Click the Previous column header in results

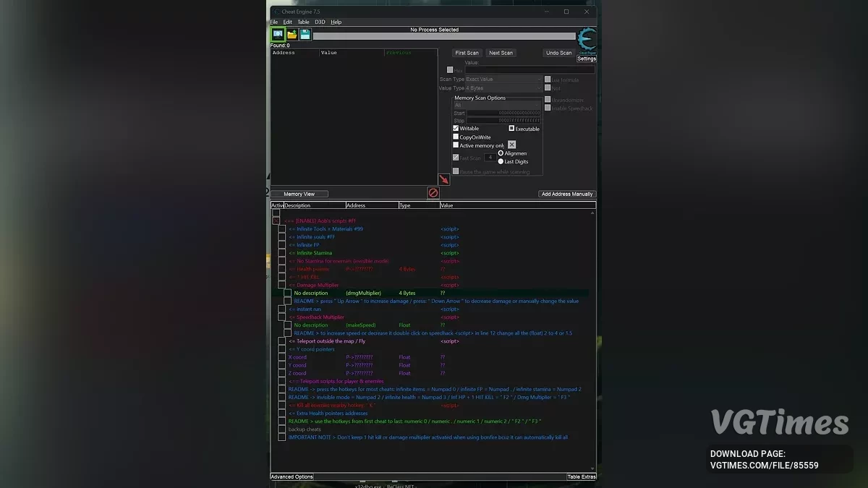click(411, 53)
